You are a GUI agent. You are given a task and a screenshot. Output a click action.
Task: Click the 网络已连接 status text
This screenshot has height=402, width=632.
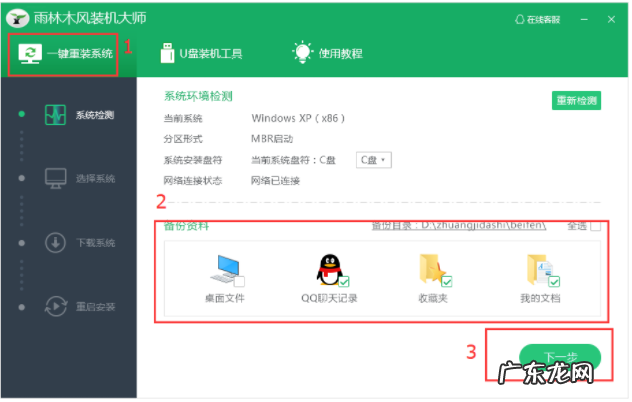(x=275, y=181)
